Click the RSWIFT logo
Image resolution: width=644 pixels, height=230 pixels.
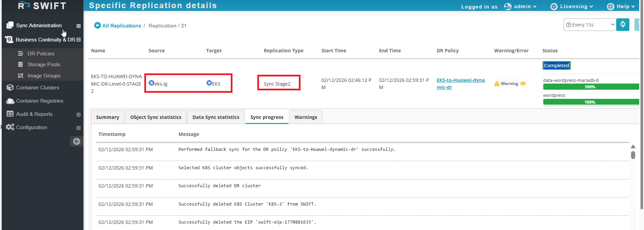[x=42, y=5]
